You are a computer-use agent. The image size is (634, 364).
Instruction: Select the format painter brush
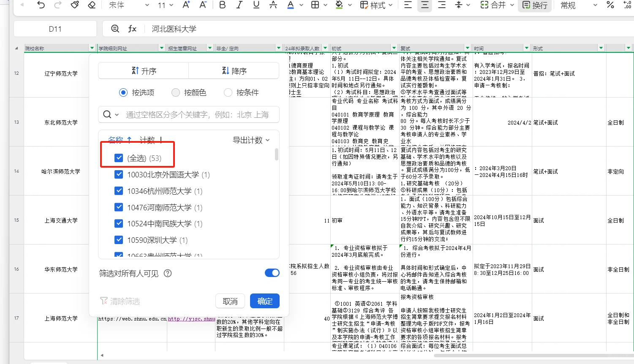(x=75, y=5)
